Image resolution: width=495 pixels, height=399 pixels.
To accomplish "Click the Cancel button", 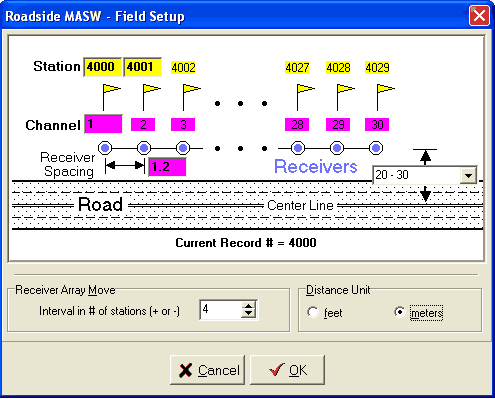I will 207,370.
